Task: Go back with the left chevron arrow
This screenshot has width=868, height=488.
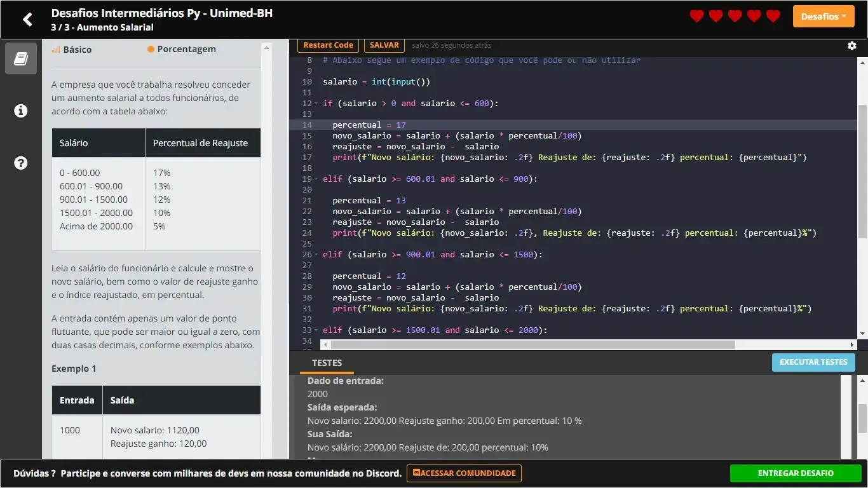Action: pyautogui.click(x=27, y=20)
